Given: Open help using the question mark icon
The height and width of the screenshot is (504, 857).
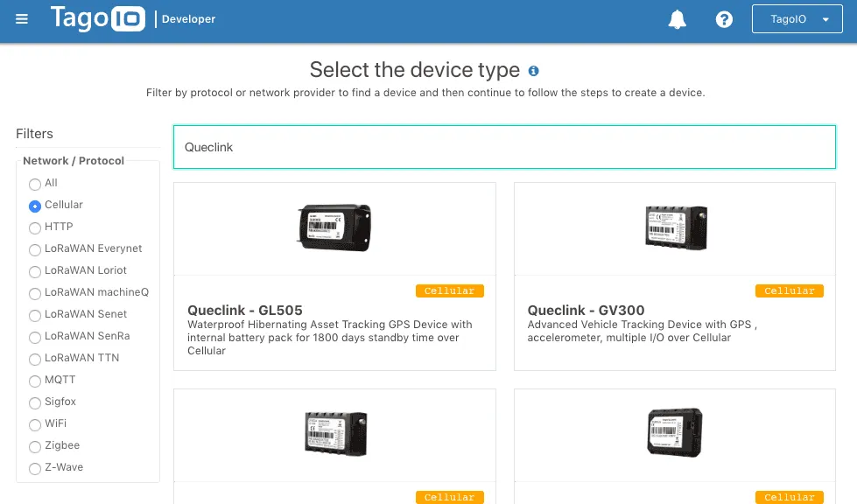Looking at the screenshot, I should (723, 18).
